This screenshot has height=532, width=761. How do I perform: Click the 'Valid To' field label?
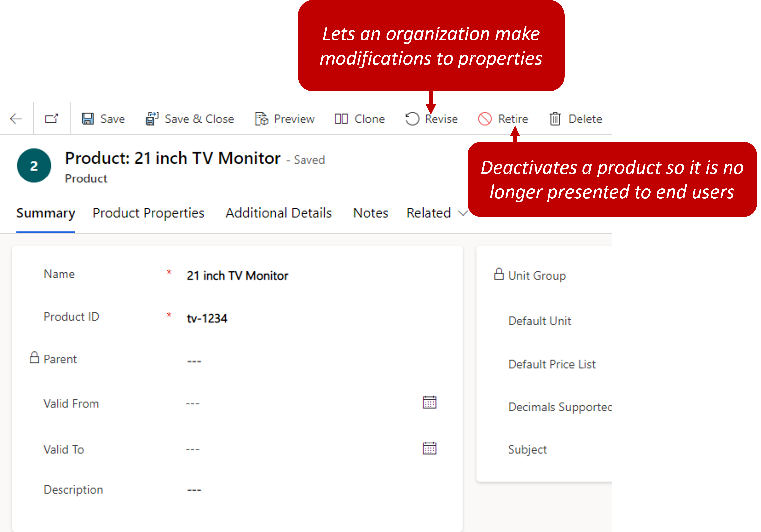tap(64, 449)
